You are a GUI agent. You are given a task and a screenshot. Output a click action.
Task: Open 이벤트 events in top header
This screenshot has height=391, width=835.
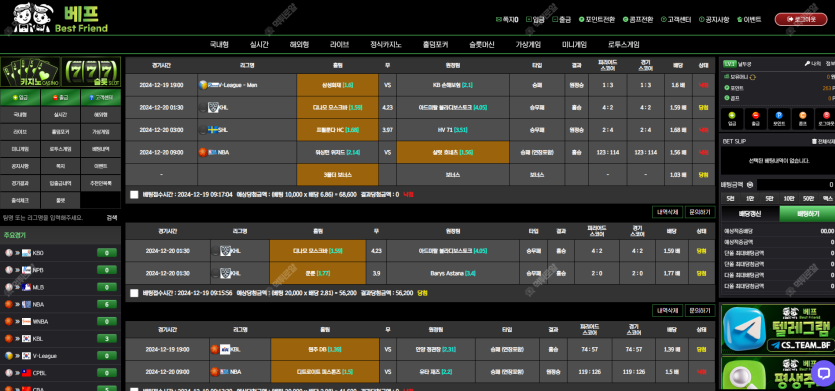coord(749,20)
